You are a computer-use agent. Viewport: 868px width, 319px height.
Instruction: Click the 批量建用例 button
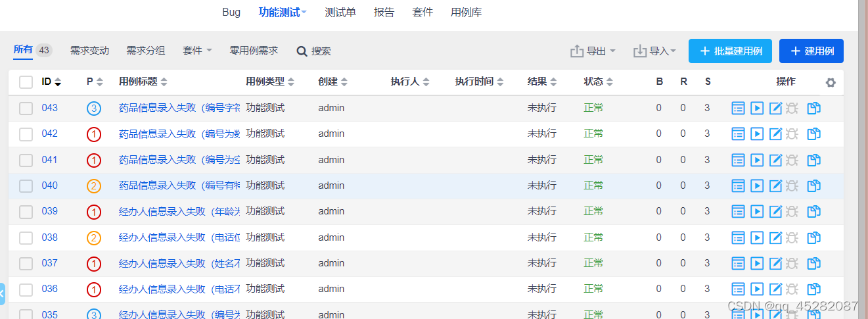pos(729,51)
